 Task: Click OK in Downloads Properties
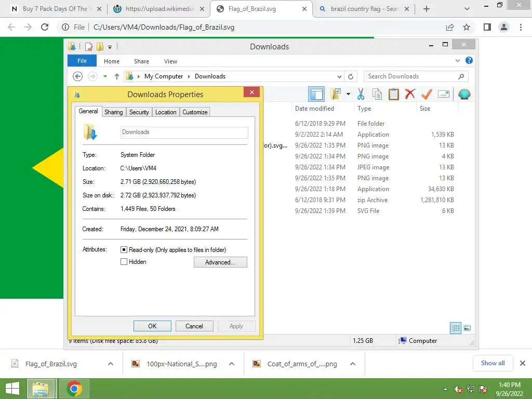(152, 326)
